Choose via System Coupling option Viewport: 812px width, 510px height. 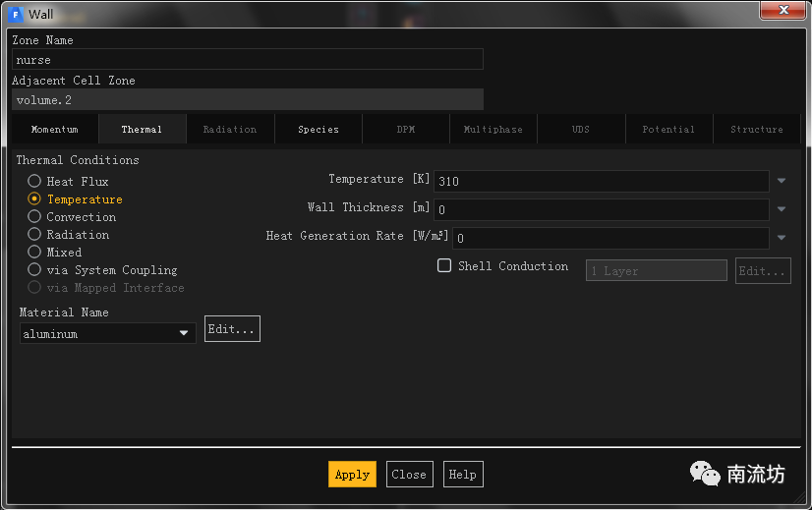[34, 270]
